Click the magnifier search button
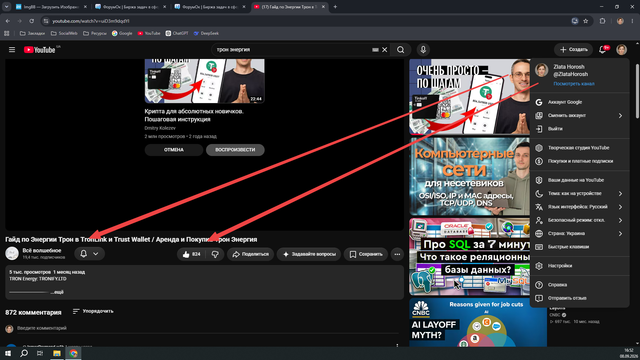Viewport: 640px width, 360px height. click(x=400, y=50)
